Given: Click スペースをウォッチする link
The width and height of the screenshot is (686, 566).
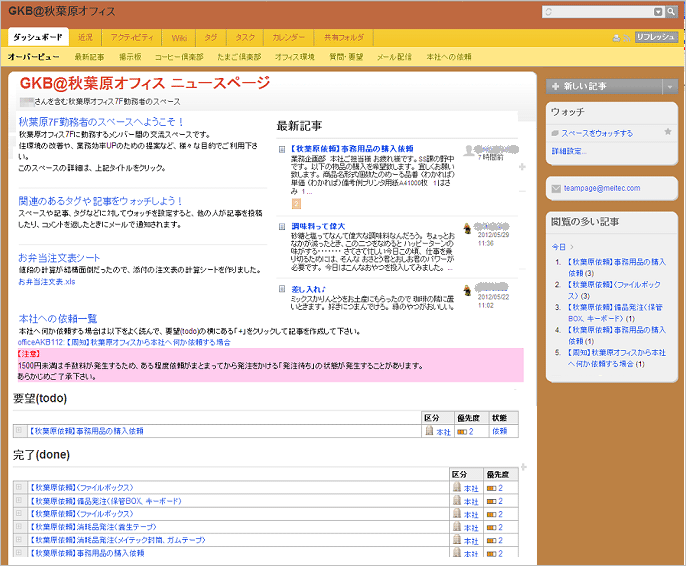Looking at the screenshot, I should 597,133.
